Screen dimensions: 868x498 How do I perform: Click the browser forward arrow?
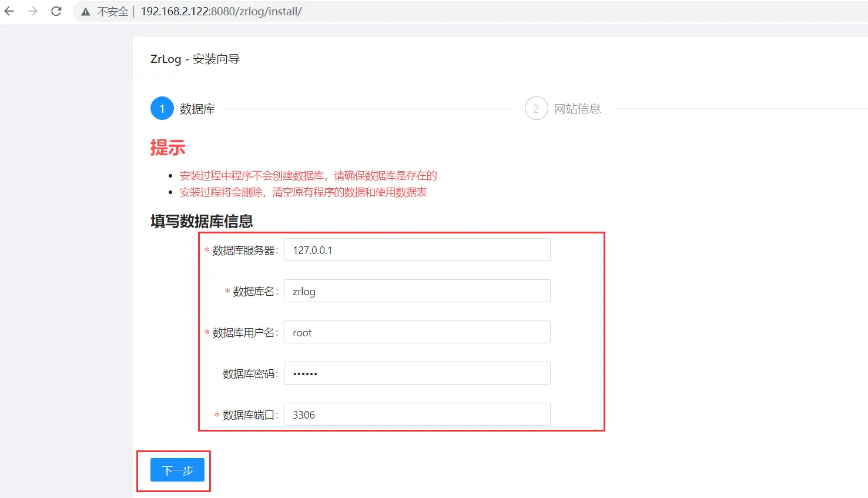point(32,11)
